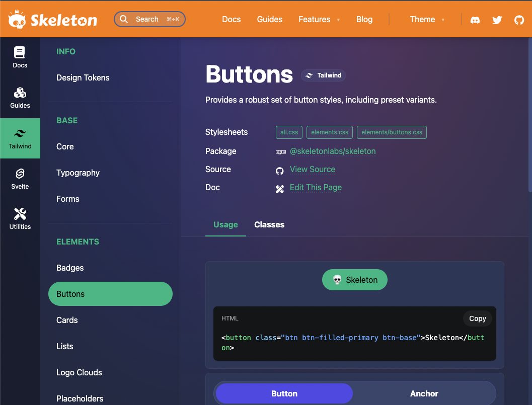Open the Theme dropdown
This screenshot has width=532, height=405.
coord(427,19)
